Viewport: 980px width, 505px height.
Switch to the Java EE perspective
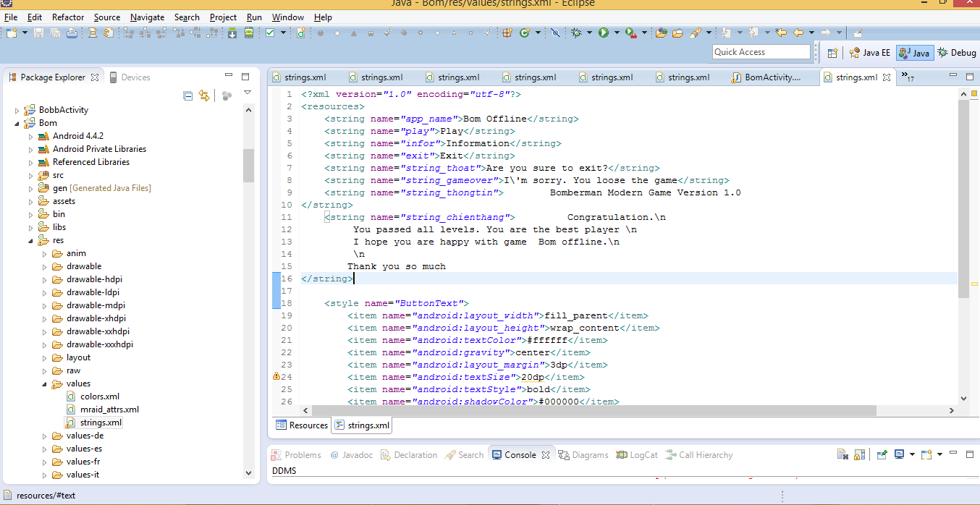coord(869,52)
